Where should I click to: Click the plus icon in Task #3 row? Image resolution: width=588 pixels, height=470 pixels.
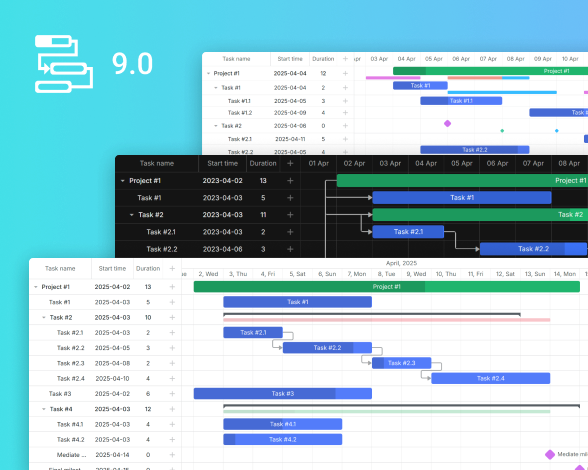[x=172, y=394]
